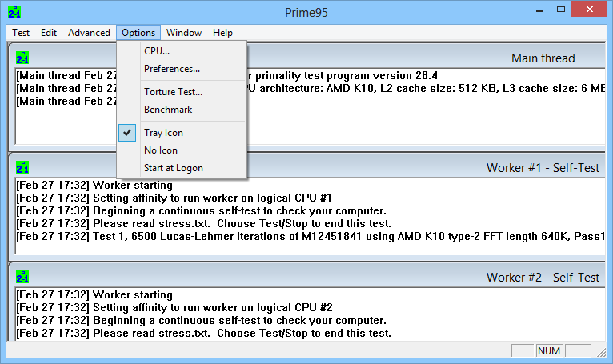This screenshot has width=613, height=364.
Task: Click Worker #1 'Please read stress.txt' line
Action: tap(203, 224)
